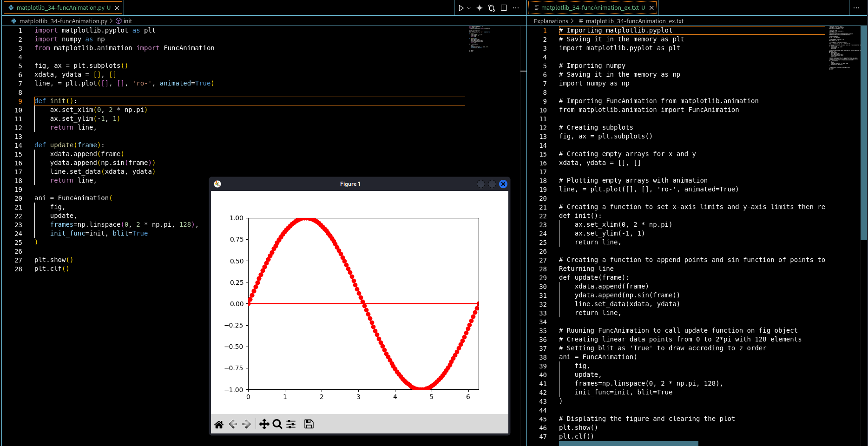The image size is (868, 446).
Task: Open the source control changes icon
Action: pyautogui.click(x=492, y=8)
